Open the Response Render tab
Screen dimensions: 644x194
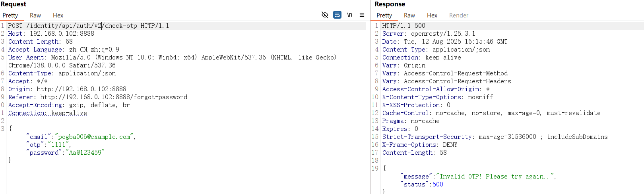459,15
